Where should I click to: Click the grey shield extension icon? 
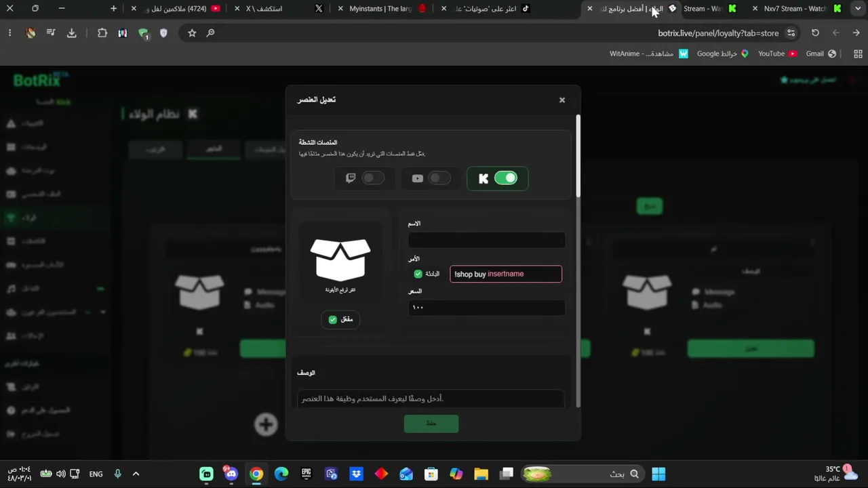coord(163,33)
